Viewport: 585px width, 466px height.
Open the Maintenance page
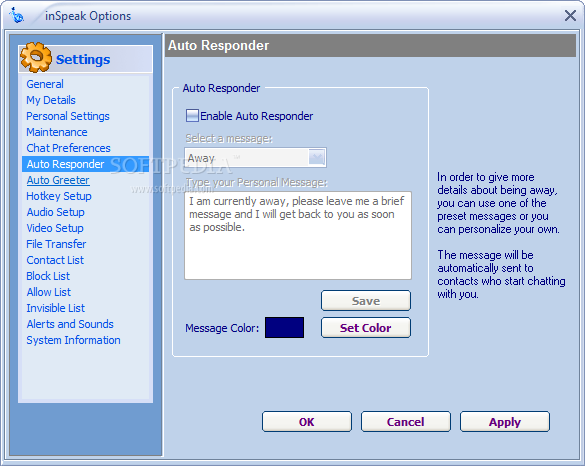coord(57,132)
